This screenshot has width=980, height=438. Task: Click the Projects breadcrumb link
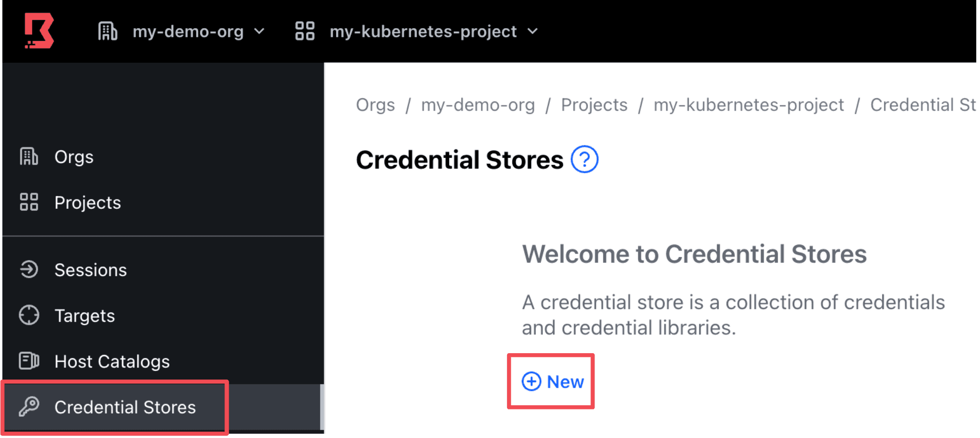click(594, 105)
